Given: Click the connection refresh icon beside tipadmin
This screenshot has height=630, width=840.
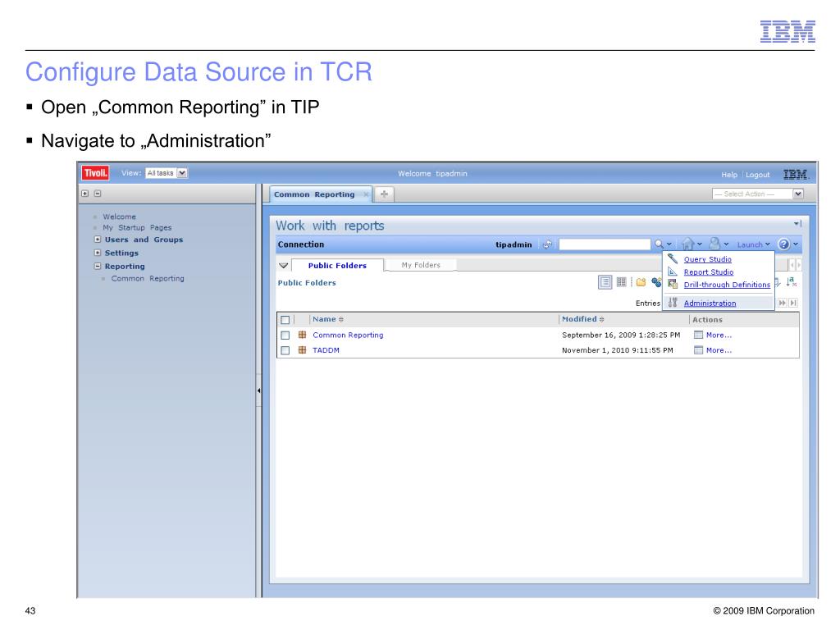Looking at the screenshot, I should 547,244.
